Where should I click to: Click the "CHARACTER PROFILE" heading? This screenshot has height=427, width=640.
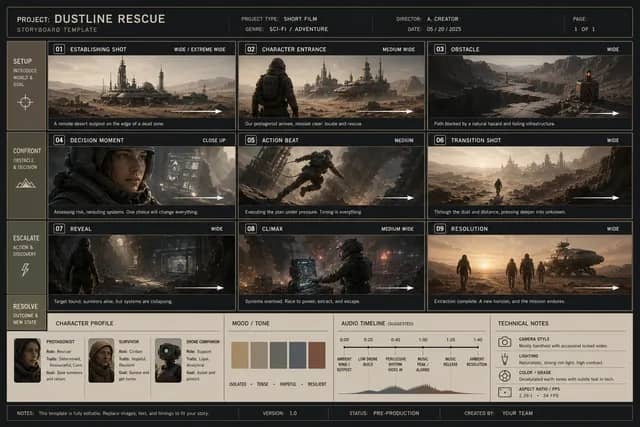tap(84, 323)
